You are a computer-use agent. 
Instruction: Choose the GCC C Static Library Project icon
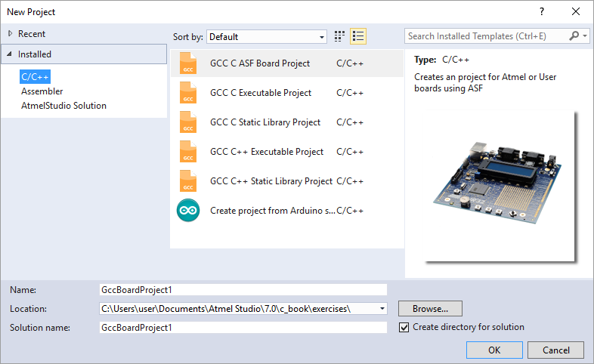[188, 122]
